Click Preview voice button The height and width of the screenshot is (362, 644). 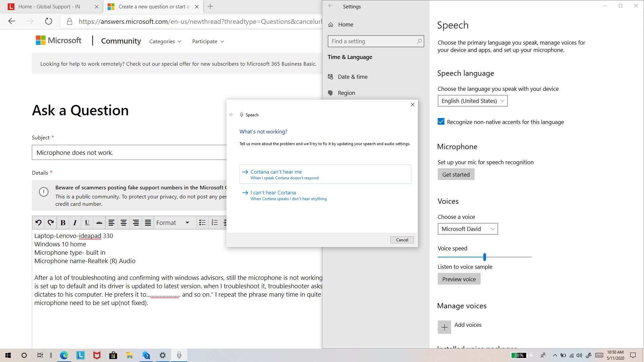click(459, 279)
